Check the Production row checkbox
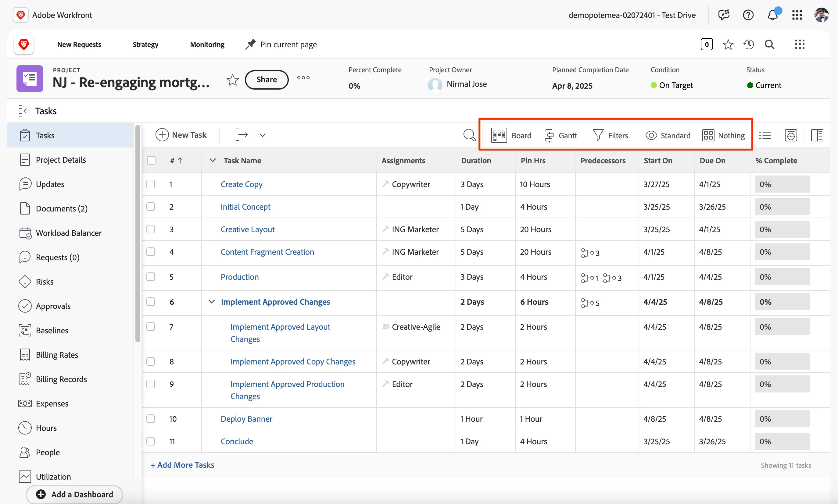The height and width of the screenshot is (504, 838). [x=151, y=277]
